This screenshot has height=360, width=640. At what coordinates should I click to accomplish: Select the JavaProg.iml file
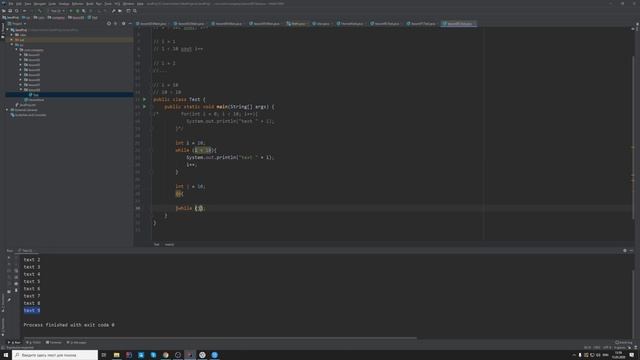click(25, 105)
